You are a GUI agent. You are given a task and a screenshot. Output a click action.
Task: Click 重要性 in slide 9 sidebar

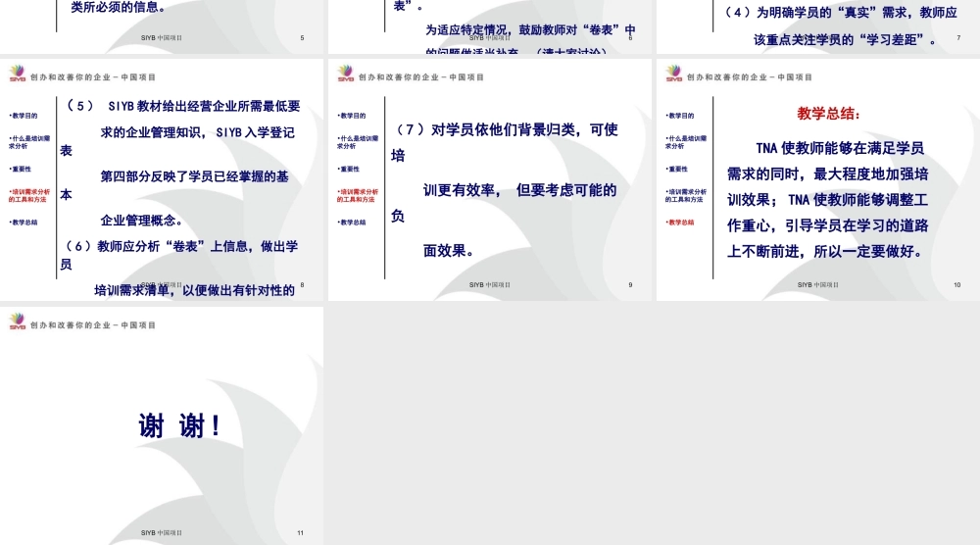348,169
